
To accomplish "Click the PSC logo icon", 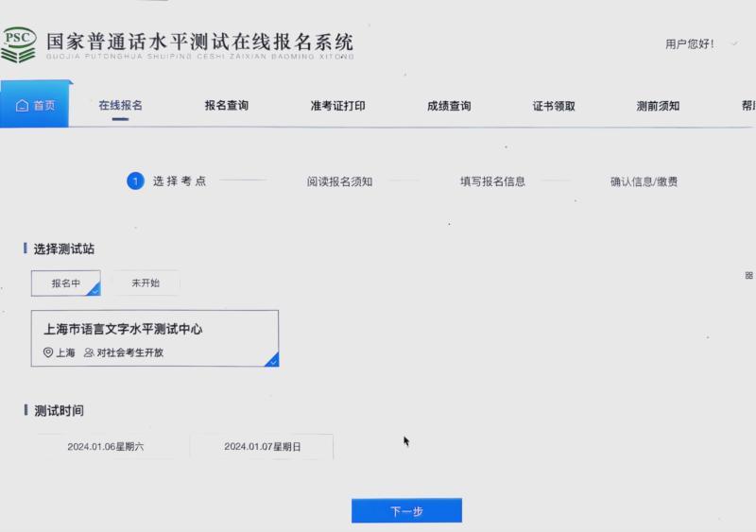I will 18,44.
